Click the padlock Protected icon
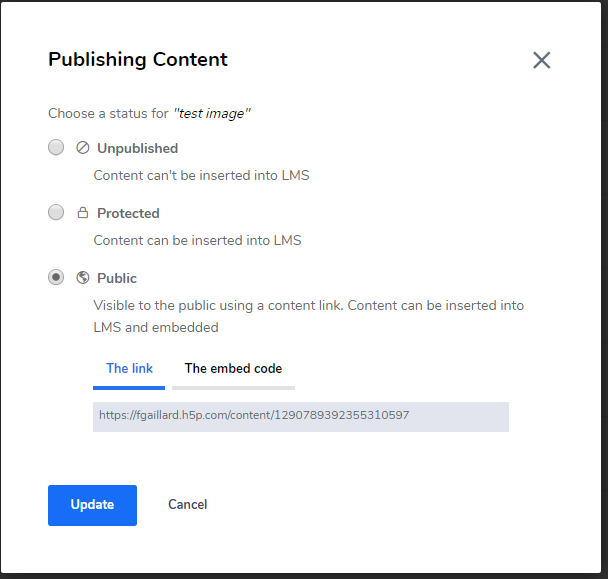 [83, 213]
